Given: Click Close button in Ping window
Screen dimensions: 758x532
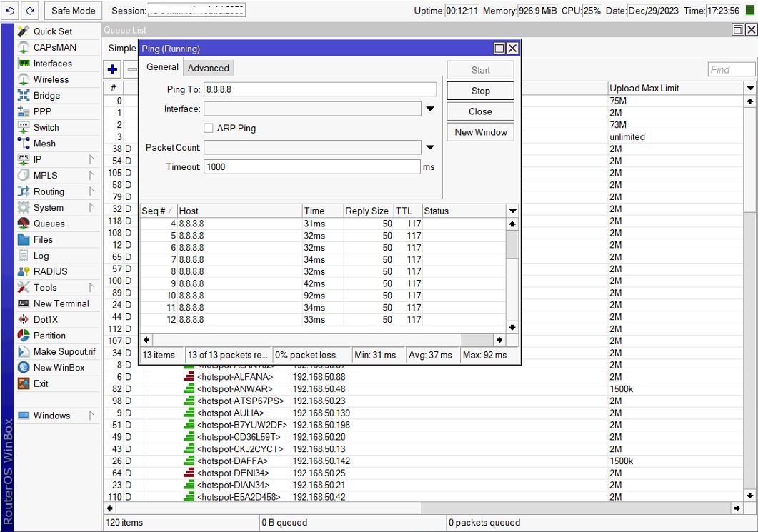Looking at the screenshot, I should point(480,111).
